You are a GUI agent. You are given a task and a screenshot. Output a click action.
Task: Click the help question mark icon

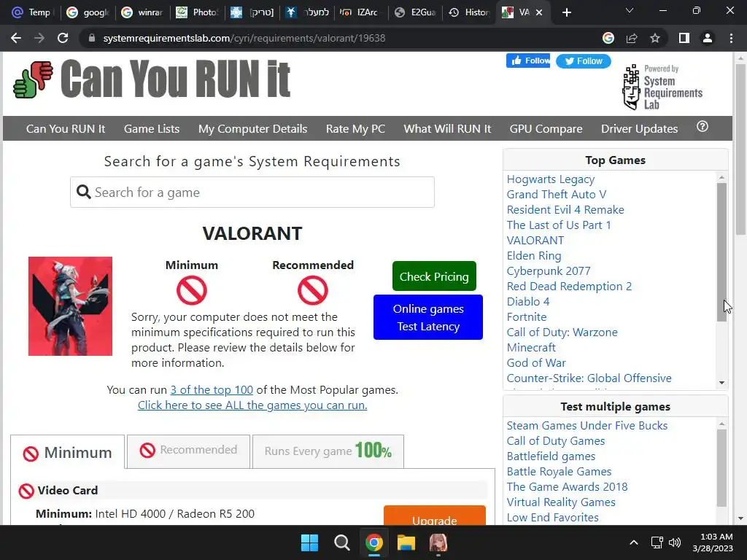click(x=703, y=127)
